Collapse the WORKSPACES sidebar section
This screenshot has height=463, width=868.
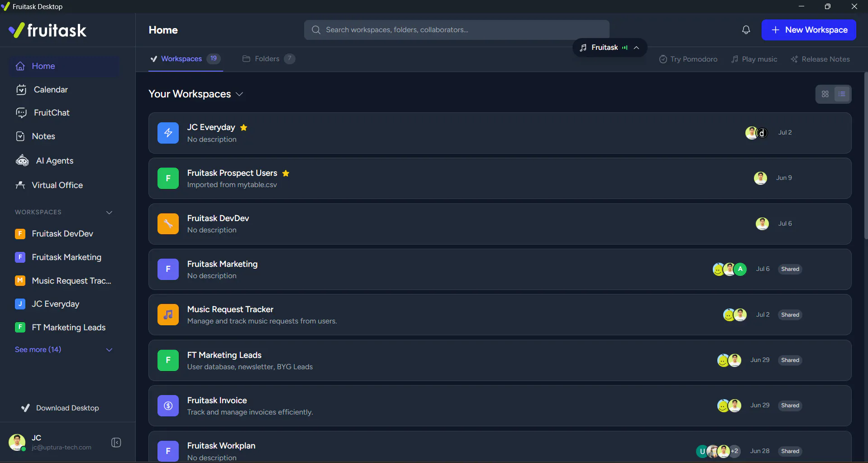[109, 212]
